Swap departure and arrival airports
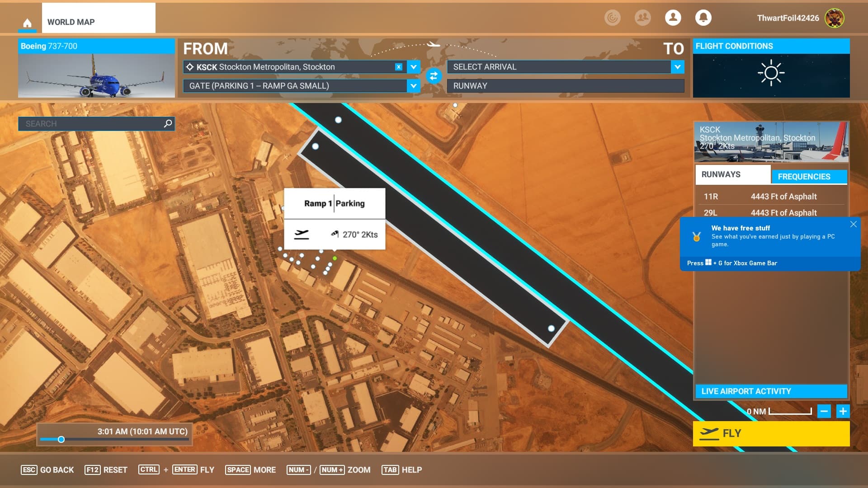Screen dimensions: 868x488 (x=434, y=76)
